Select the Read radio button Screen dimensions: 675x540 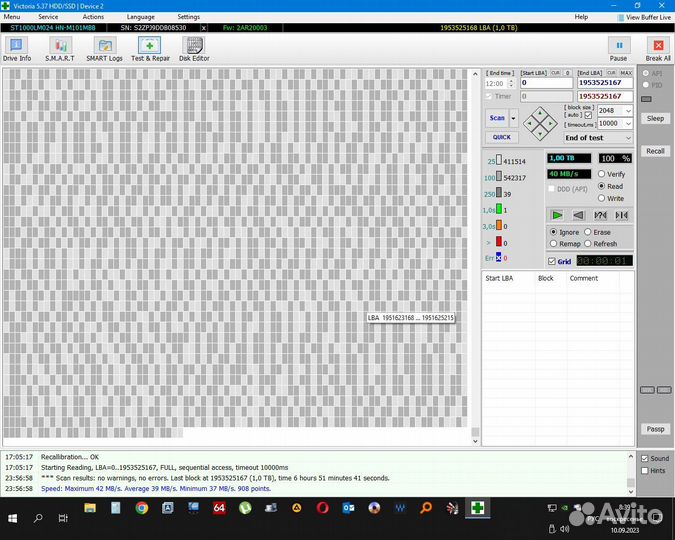click(x=601, y=186)
